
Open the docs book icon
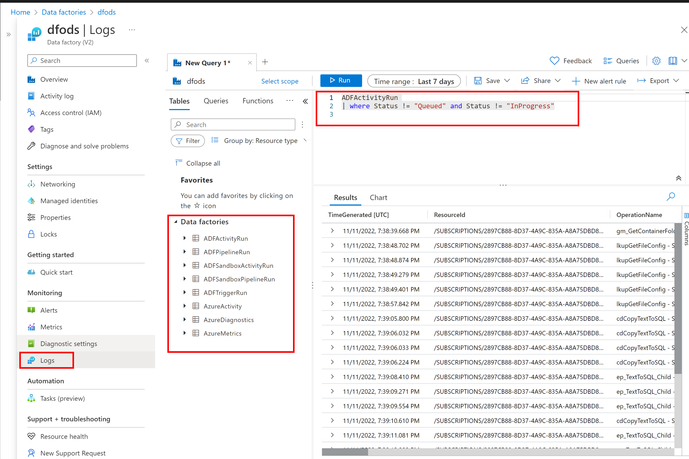[672, 61]
